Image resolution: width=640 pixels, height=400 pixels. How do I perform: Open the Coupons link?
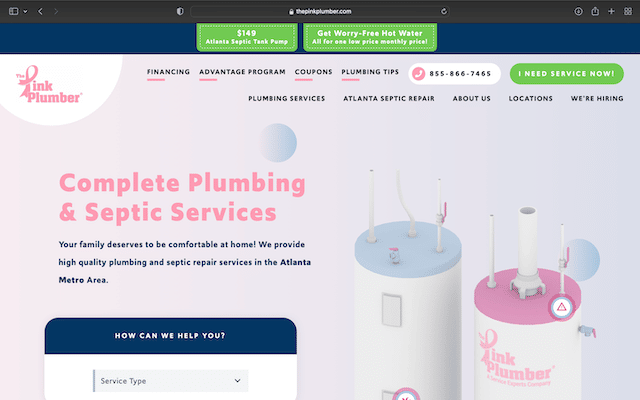tap(313, 72)
